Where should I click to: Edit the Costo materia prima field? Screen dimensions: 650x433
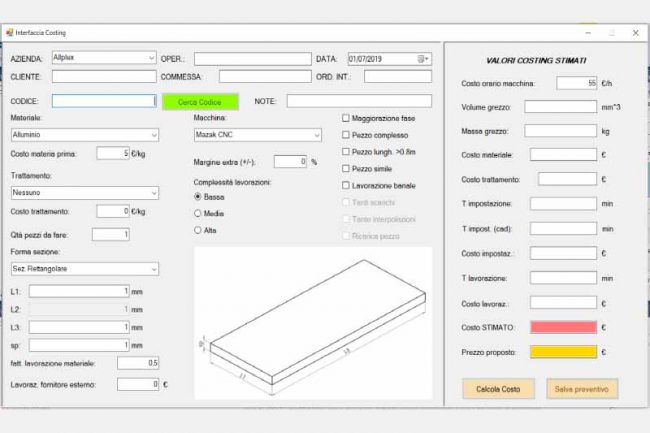(x=113, y=153)
